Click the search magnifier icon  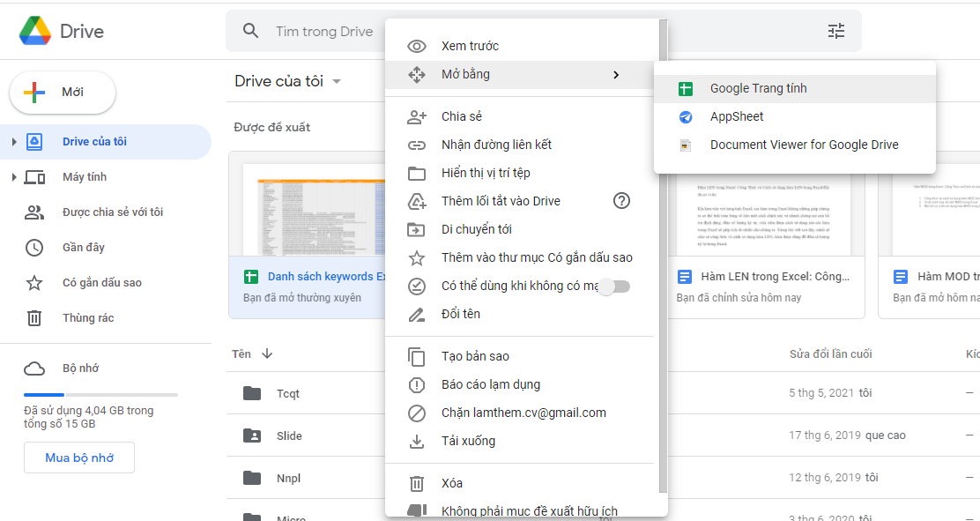pos(250,31)
